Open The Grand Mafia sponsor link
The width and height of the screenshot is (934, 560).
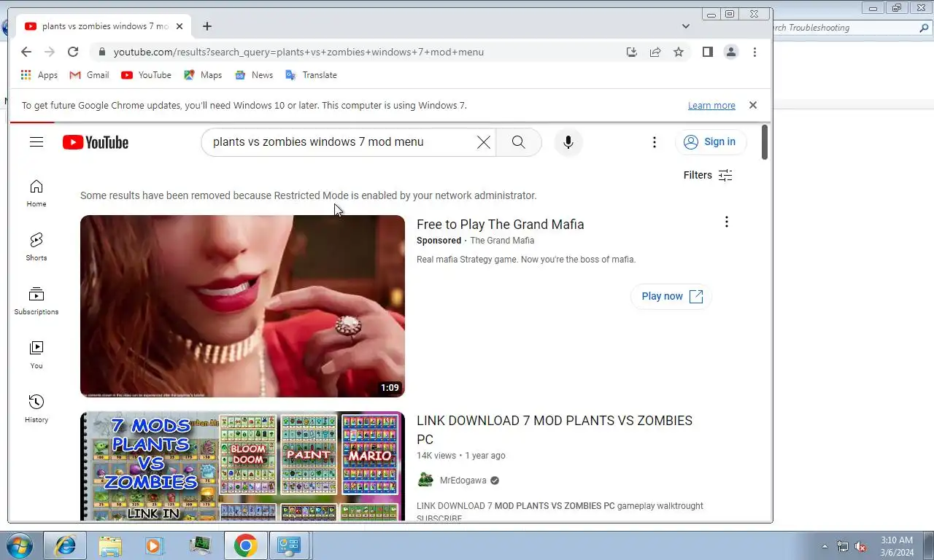click(502, 241)
